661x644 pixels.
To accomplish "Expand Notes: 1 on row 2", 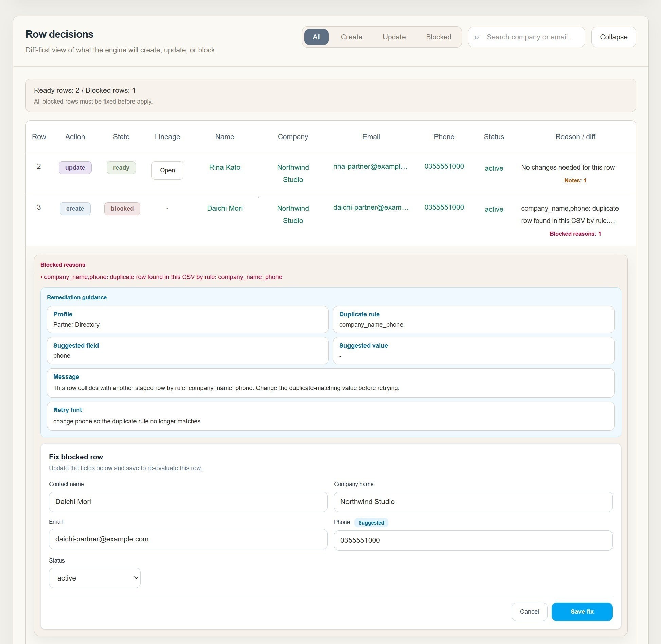I will [x=575, y=180].
